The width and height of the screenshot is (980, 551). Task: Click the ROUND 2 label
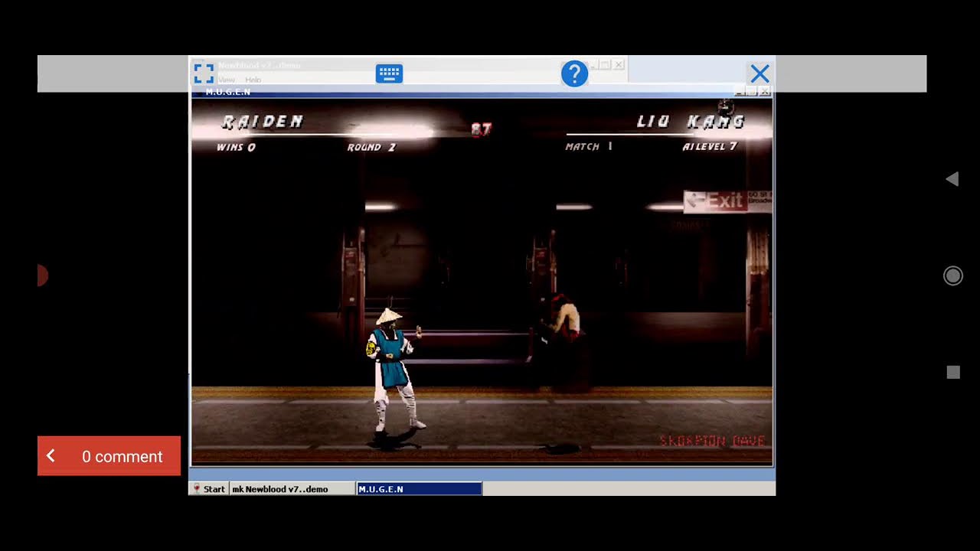[x=371, y=147]
